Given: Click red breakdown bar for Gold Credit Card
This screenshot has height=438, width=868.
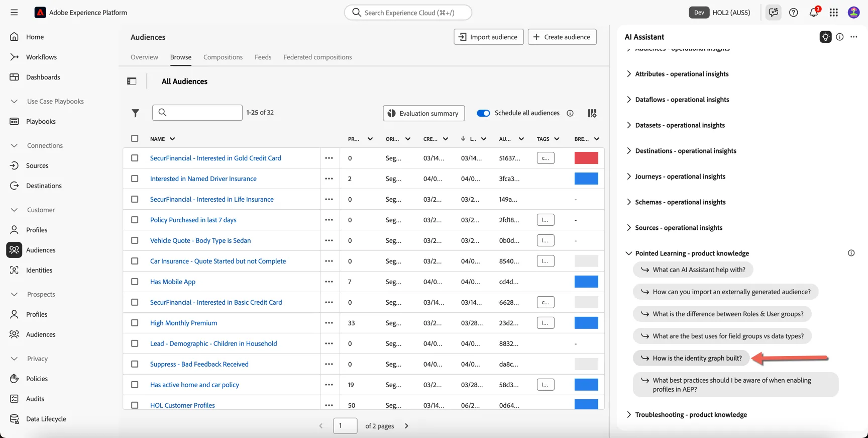Looking at the screenshot, I should tap(586, 158).
